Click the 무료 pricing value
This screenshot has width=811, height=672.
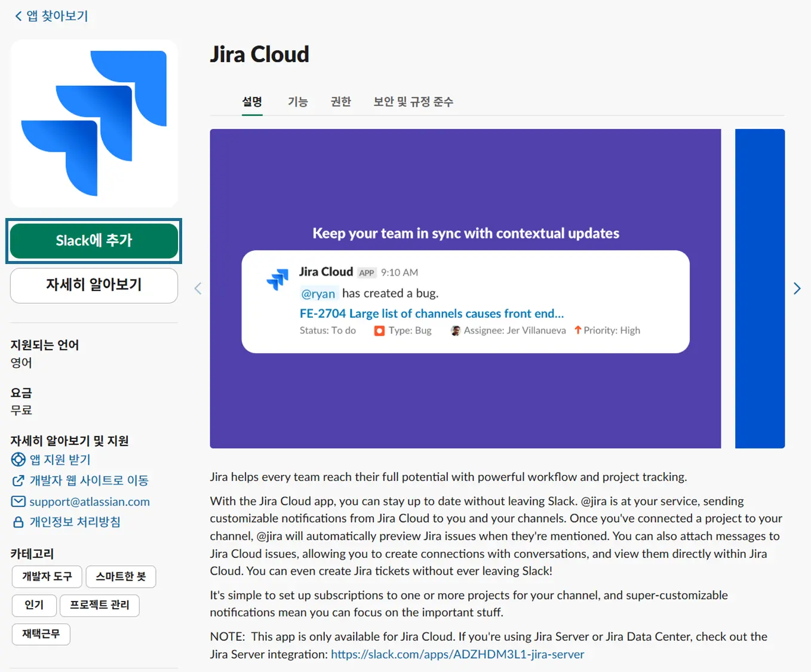point(21,410)
